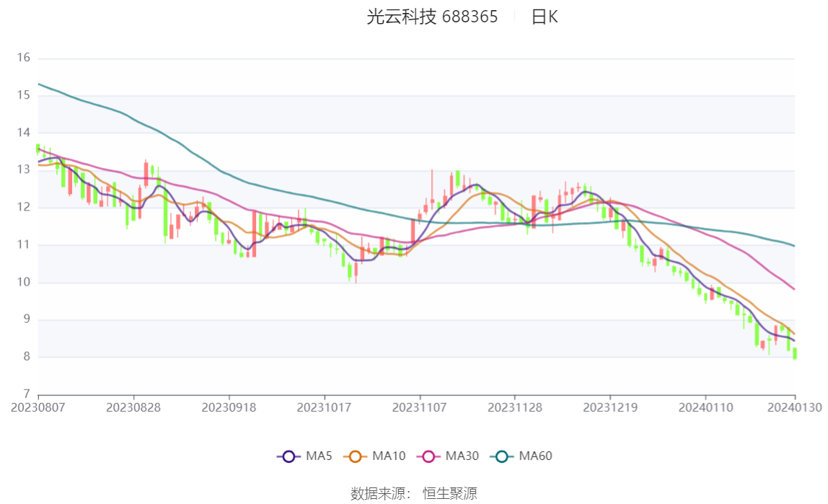The image size is (828, 504).
Task: Toggle the MA30 series label
Action: click(x=462, y=456)
